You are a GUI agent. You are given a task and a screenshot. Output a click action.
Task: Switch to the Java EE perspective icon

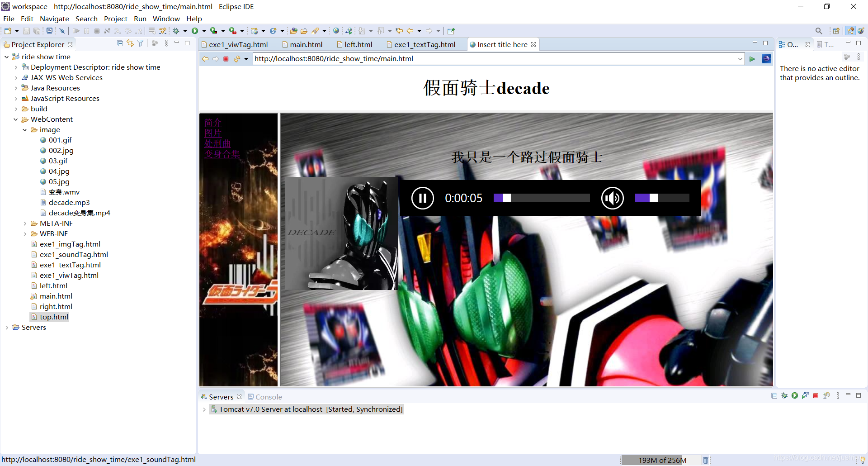851,31
